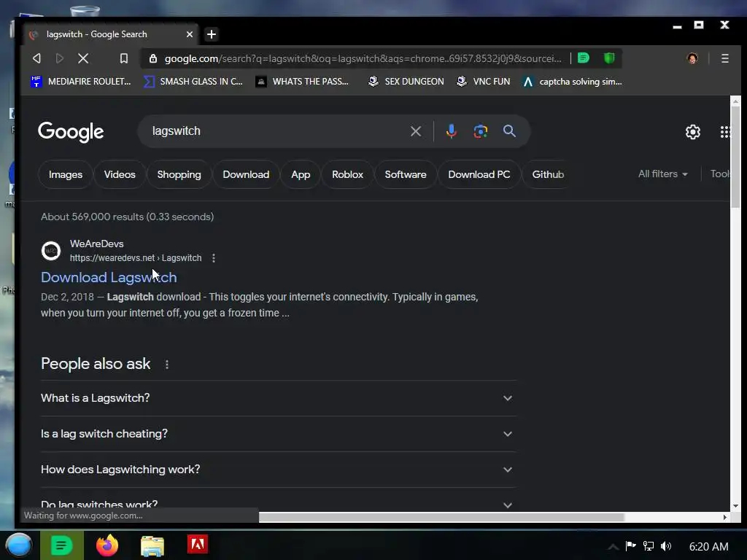Open captcha solving sim... bookmark
This screenshot has height=560, width=747.
coord(572,82)
